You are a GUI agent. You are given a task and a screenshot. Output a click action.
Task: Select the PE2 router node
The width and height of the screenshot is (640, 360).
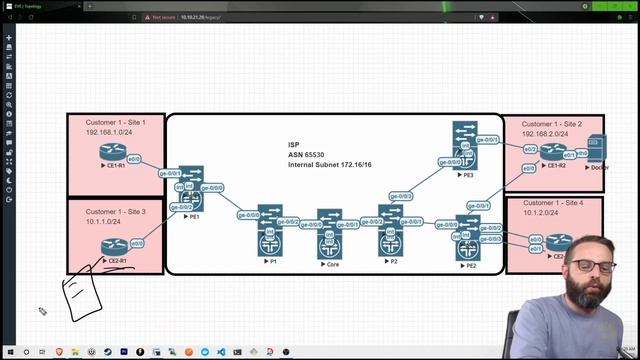[468, 238]
